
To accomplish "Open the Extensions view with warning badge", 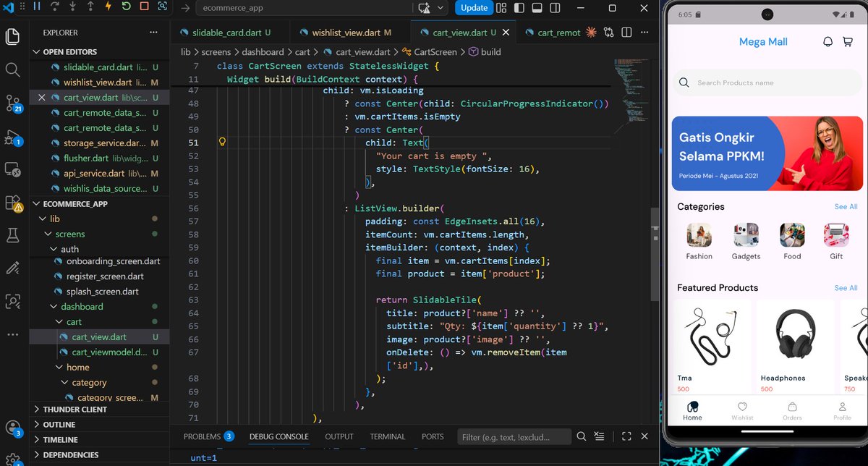I will pyautogui.click(x=12, y=203).
